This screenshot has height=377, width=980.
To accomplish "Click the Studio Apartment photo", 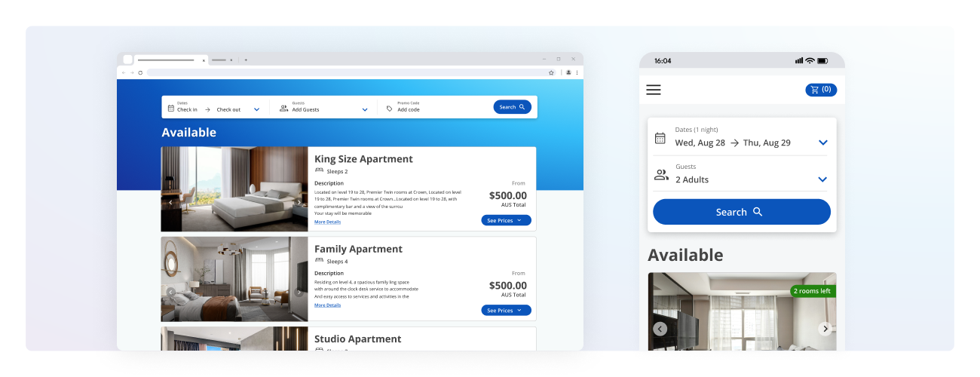I will click(x=234, y=339).
